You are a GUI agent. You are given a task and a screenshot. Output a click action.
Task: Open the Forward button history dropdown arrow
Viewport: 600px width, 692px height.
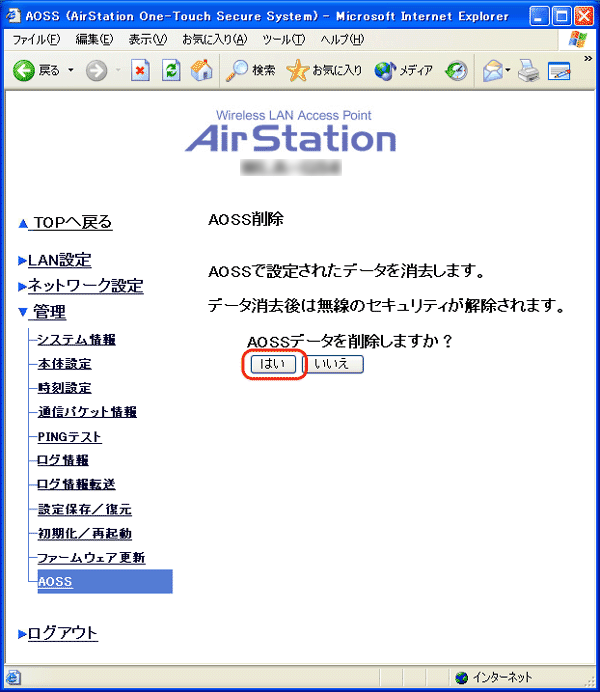click(x=118, y=70)
